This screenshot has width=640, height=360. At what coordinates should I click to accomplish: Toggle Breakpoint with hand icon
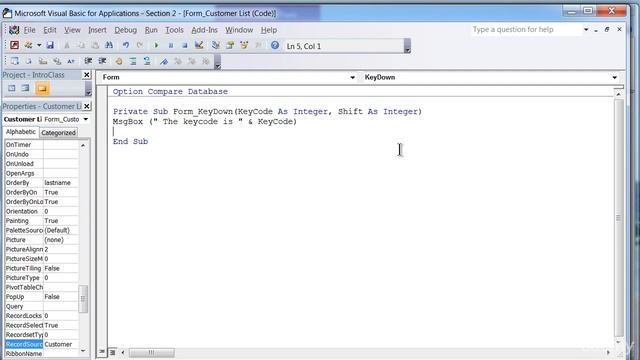[x=119, y=61]
